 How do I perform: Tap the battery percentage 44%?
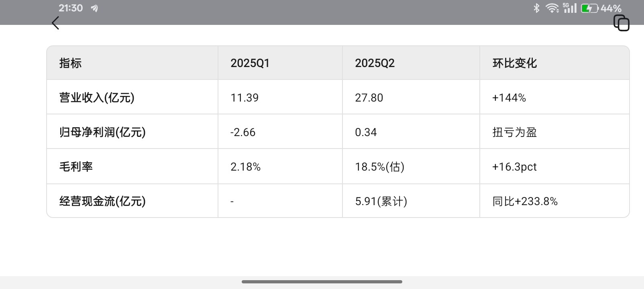click(x=611, y=8)
